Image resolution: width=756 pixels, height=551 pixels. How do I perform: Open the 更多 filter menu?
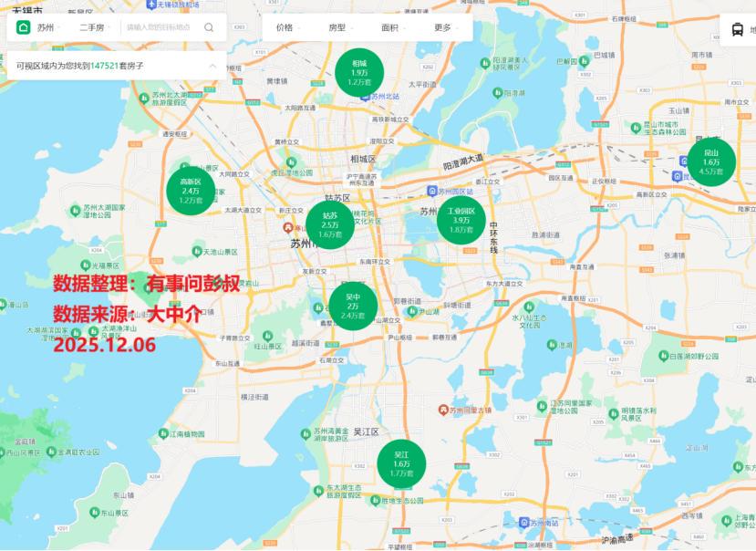[x=446, y=27]
